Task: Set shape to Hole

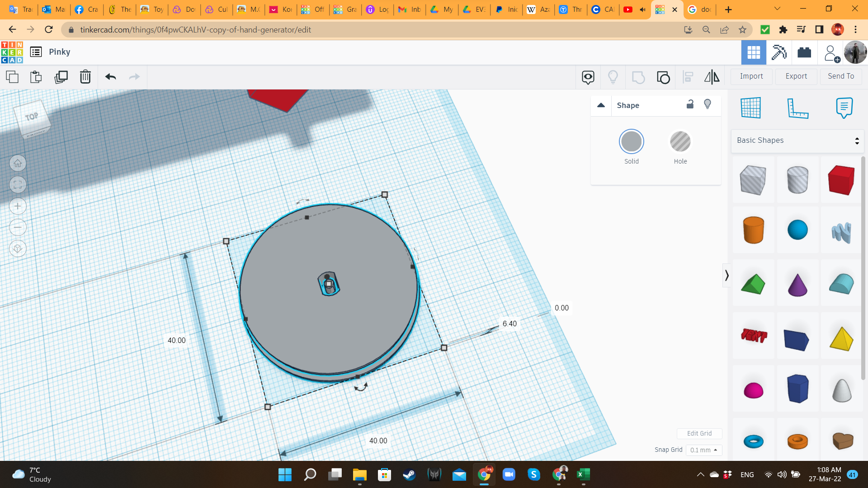Action: pos(680,142)
